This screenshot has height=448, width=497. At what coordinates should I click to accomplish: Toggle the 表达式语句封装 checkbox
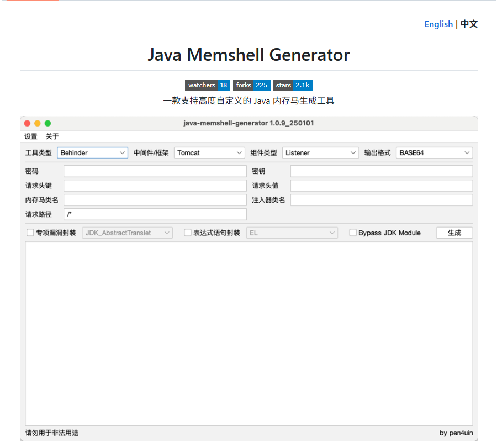point(188,233)
